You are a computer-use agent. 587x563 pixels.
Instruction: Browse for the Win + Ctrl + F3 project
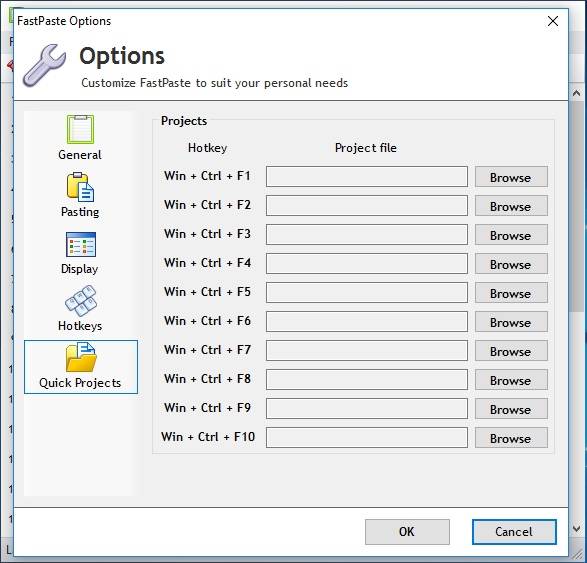(511, 235)
